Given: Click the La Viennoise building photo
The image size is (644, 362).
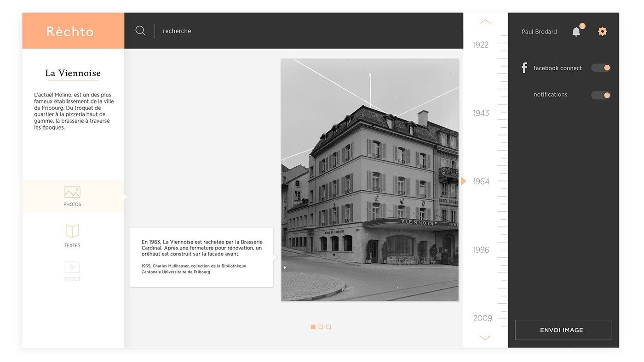Looking at the screenshot, I should pyautogui.click(x=370, y=180).
